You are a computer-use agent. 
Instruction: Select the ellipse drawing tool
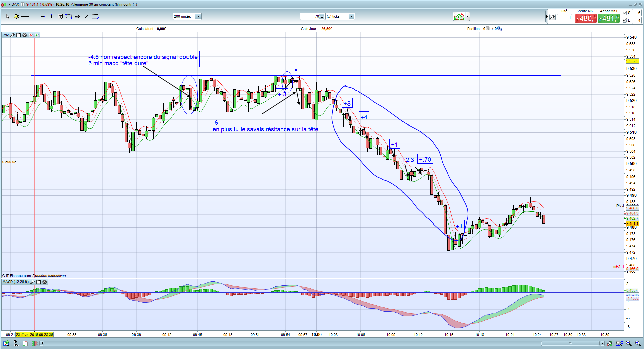click(69, 16)
